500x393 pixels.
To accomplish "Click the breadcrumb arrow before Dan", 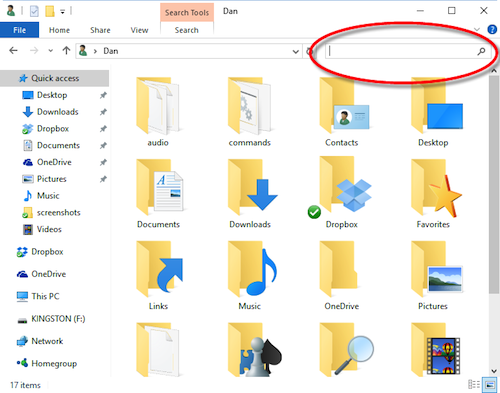I will [x=95, y=51].
